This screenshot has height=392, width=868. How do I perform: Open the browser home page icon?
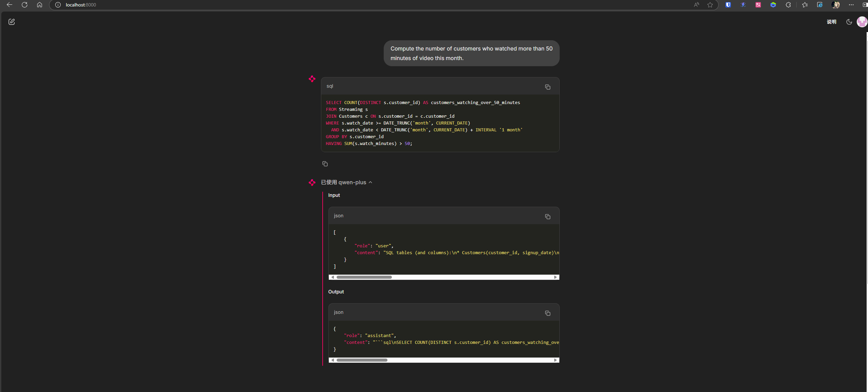click(x=40, y=5)
